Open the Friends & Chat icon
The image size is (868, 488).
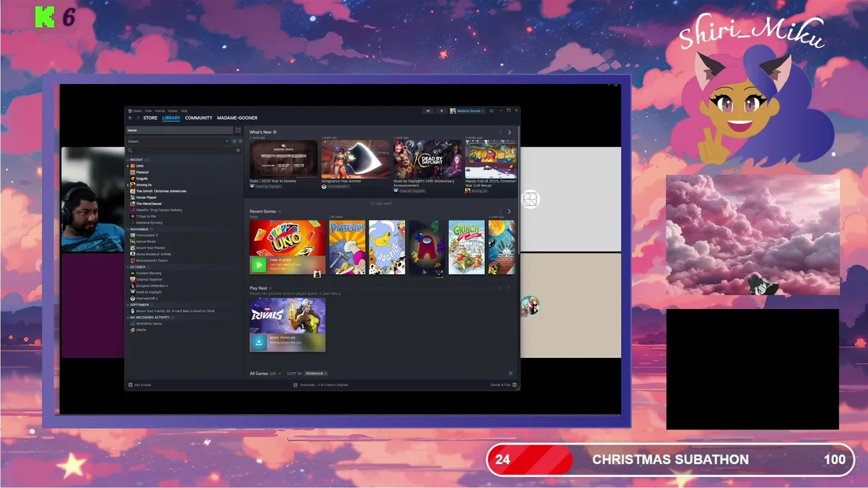[515, 385]
